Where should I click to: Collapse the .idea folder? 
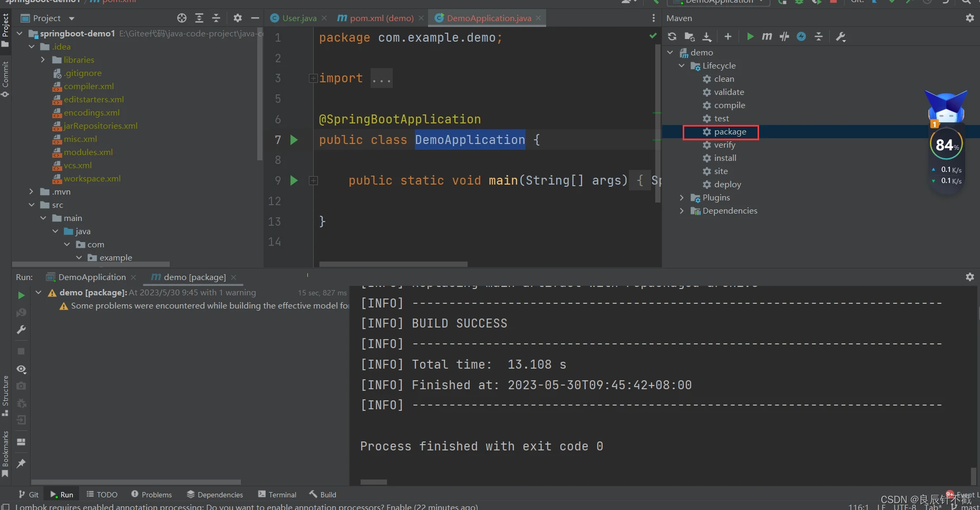pyautogui.click(x=32, y=46)
